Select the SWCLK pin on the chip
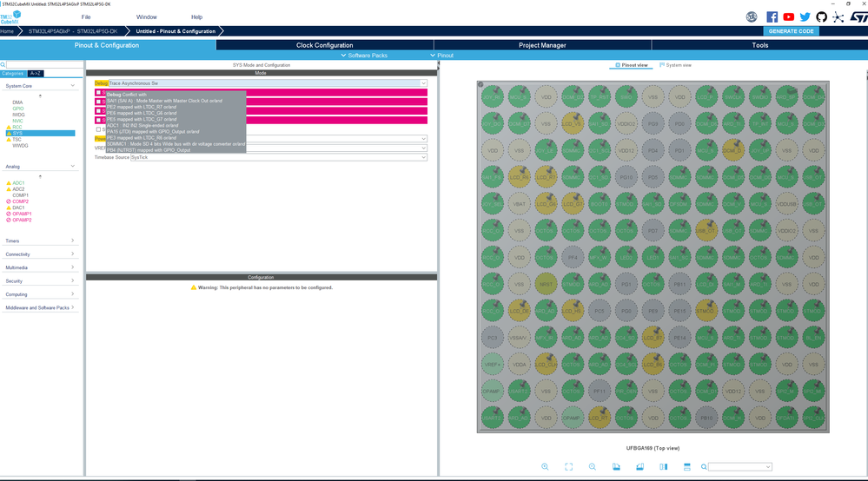Viewport: 868px width, 481px height. [733, 96]
